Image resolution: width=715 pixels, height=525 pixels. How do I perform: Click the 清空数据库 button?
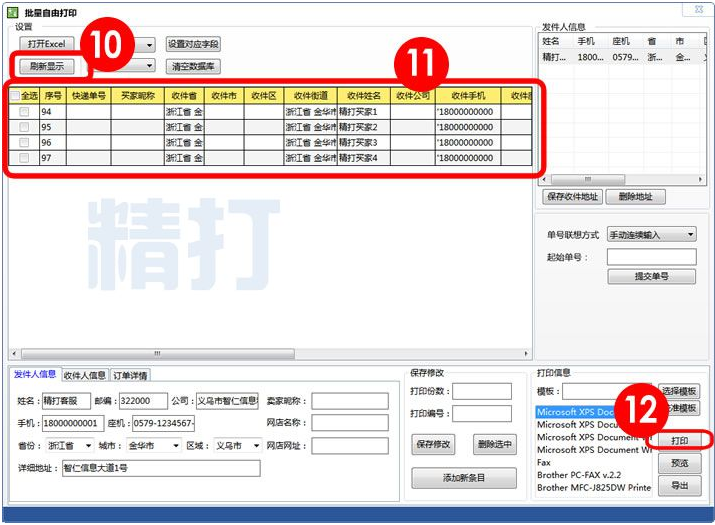pyautogui.click(x=194, y=67)
